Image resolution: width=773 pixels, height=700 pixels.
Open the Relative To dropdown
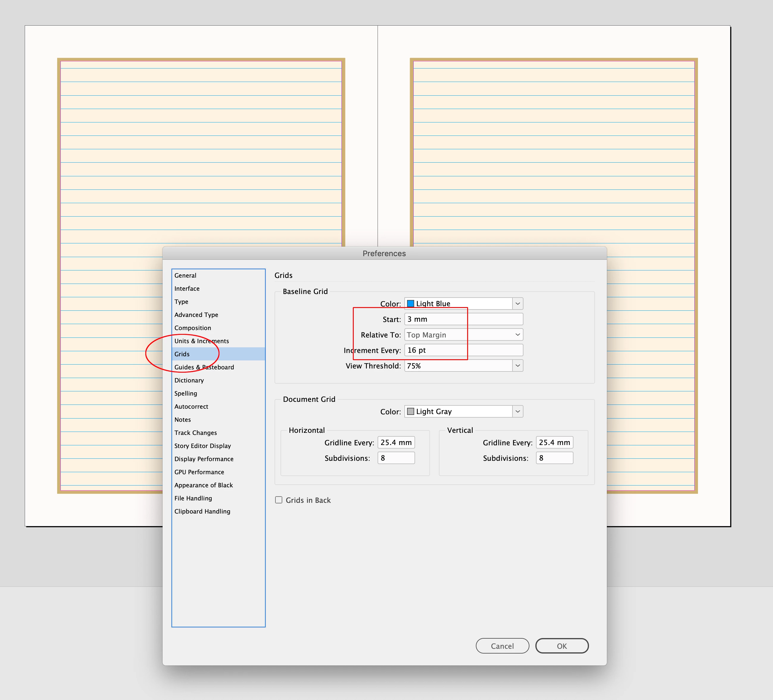[463, 335]
